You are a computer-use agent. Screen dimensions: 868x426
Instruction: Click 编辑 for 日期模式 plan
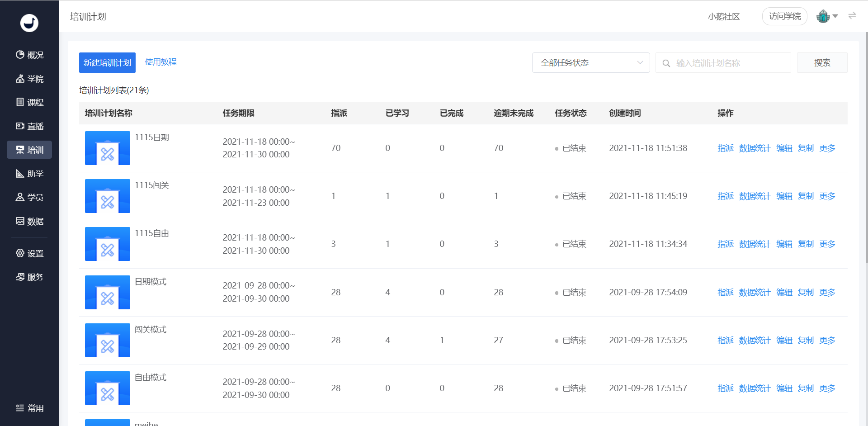coord(784,292)
